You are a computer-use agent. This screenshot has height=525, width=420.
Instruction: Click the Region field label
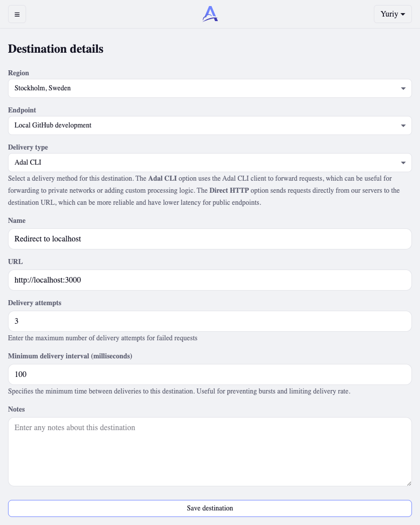[19, 73]
